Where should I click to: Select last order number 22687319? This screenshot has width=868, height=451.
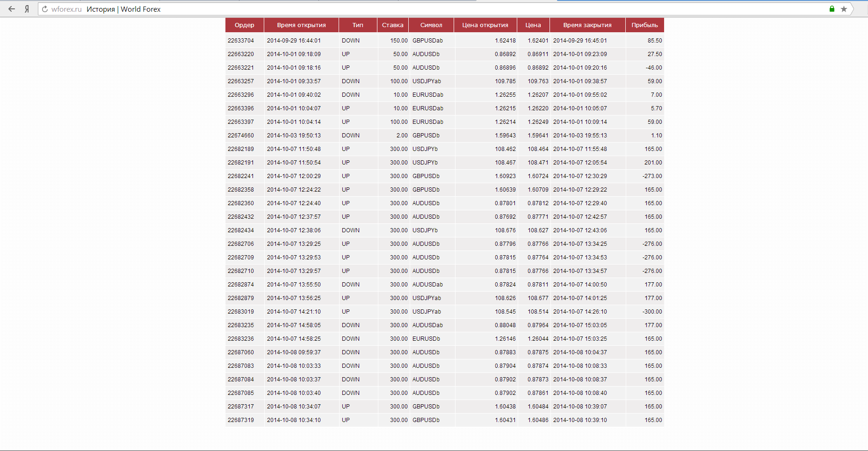coord(241,420)
